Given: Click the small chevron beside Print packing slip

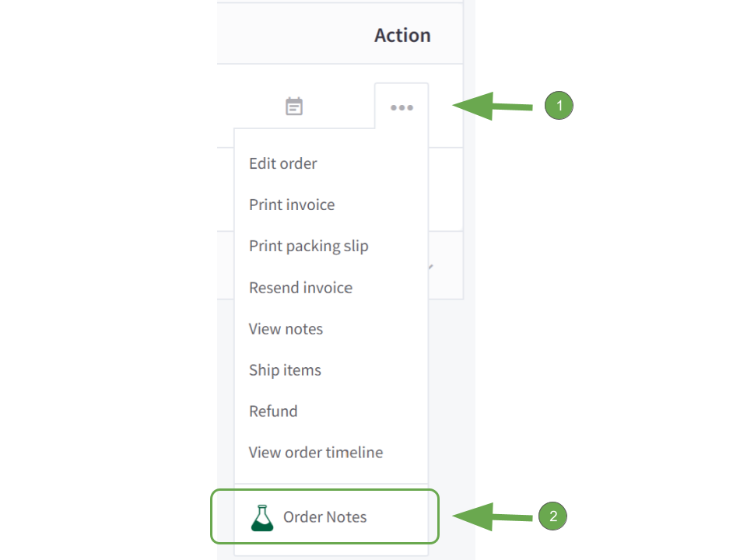Looking at the screenshot, I should 430,267.
